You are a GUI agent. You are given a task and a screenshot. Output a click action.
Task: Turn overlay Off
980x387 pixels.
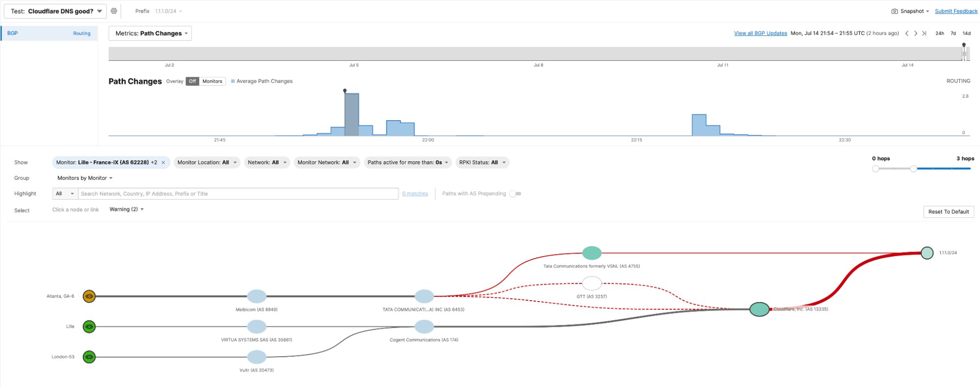coord(192,81)
